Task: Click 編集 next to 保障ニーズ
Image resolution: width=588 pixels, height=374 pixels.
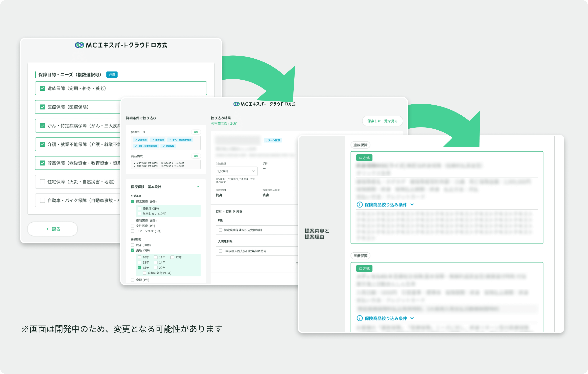Action: [x=196, y=132]
